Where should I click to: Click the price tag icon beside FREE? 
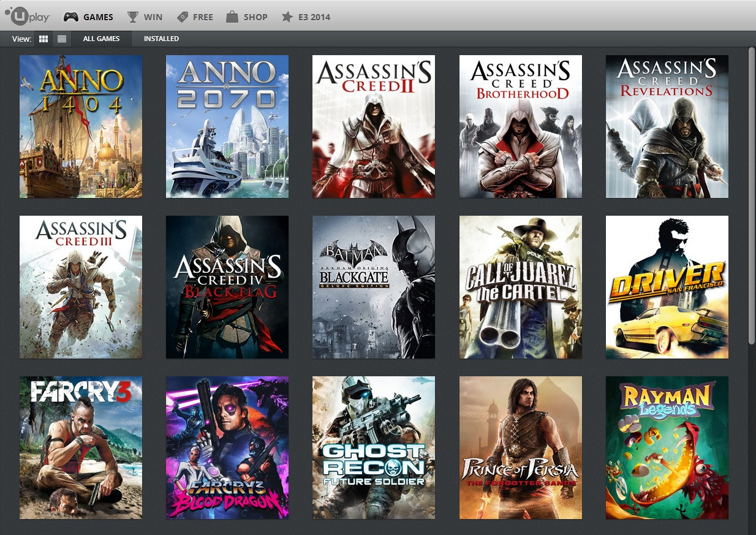tap(182, 17)
